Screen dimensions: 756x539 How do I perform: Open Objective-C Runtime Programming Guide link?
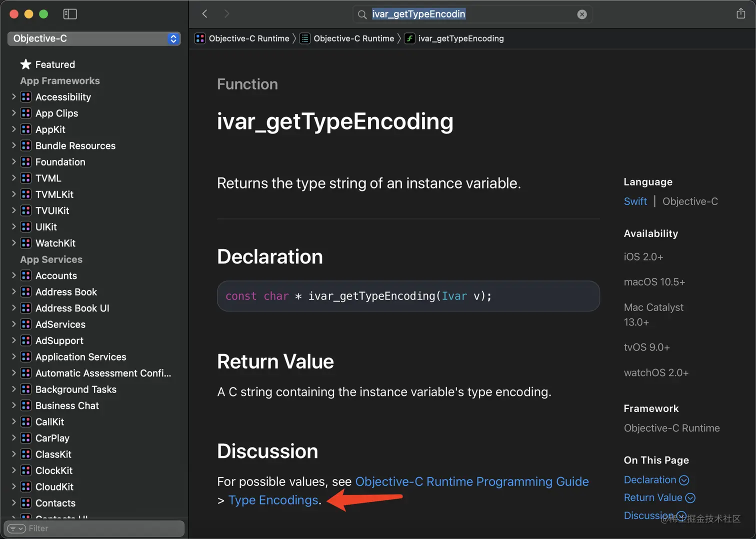coord(472,481)
